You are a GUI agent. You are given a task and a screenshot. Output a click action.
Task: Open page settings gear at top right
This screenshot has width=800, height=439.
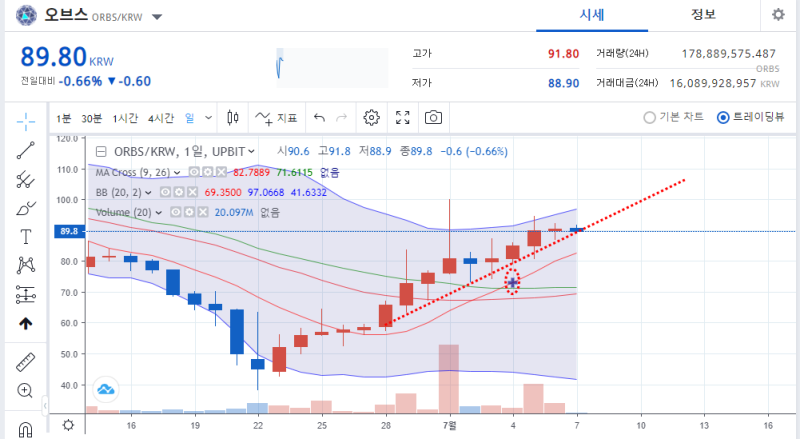tap(778, 14)
